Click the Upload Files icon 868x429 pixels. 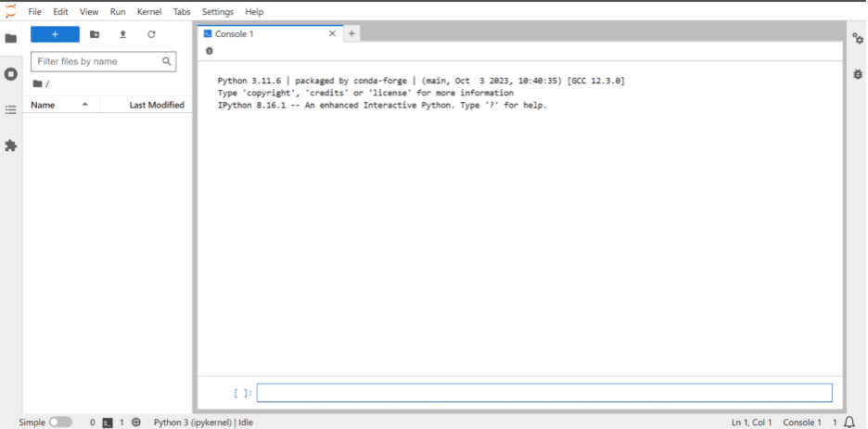123,34
